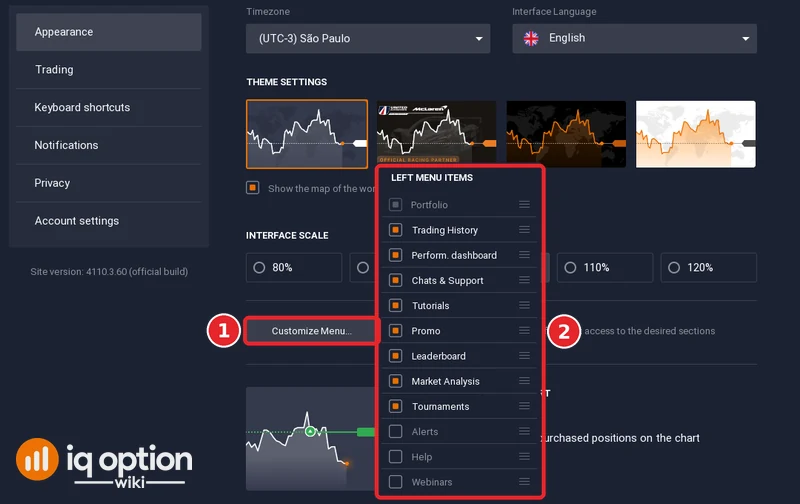
Task: Select the 80% interface scale
Action: point(294,267)
